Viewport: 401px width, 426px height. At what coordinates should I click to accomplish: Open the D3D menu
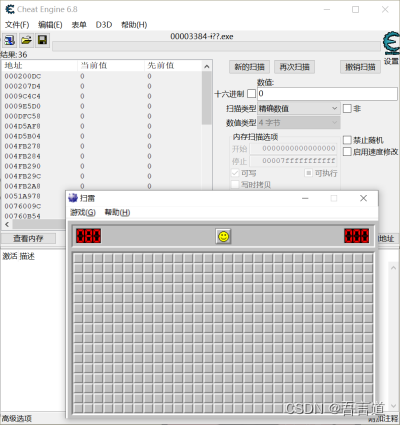click(x=104, y=25)
